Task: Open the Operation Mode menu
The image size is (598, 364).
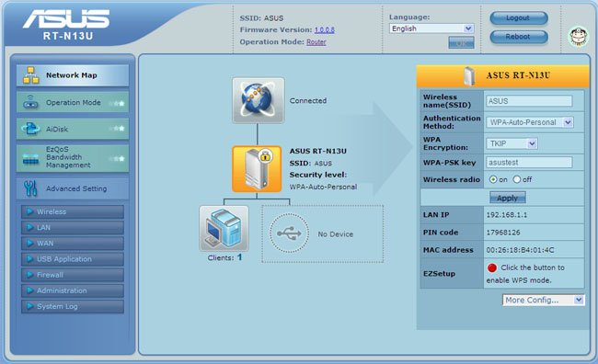Action: [x=73, y=102]
